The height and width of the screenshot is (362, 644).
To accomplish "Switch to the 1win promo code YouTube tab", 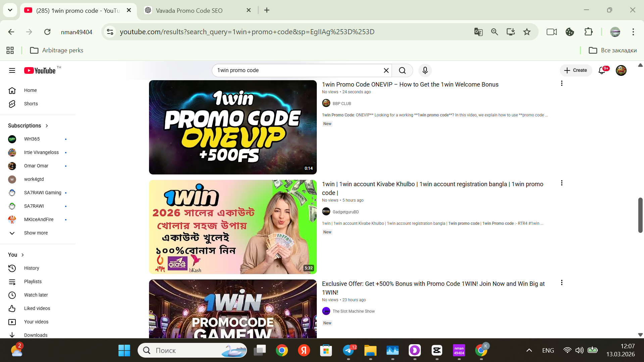I will (x=78, y=10).
